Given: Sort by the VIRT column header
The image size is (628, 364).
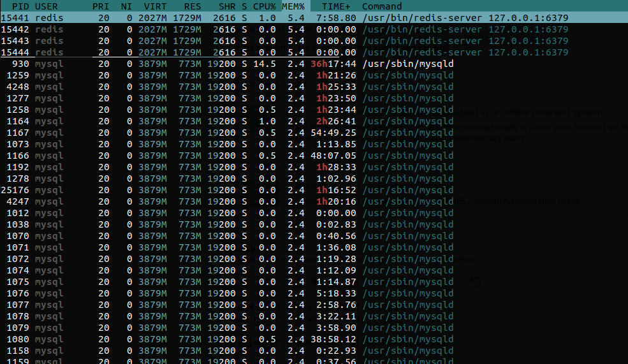Looking at the screenshot, I should coord(155,6).
